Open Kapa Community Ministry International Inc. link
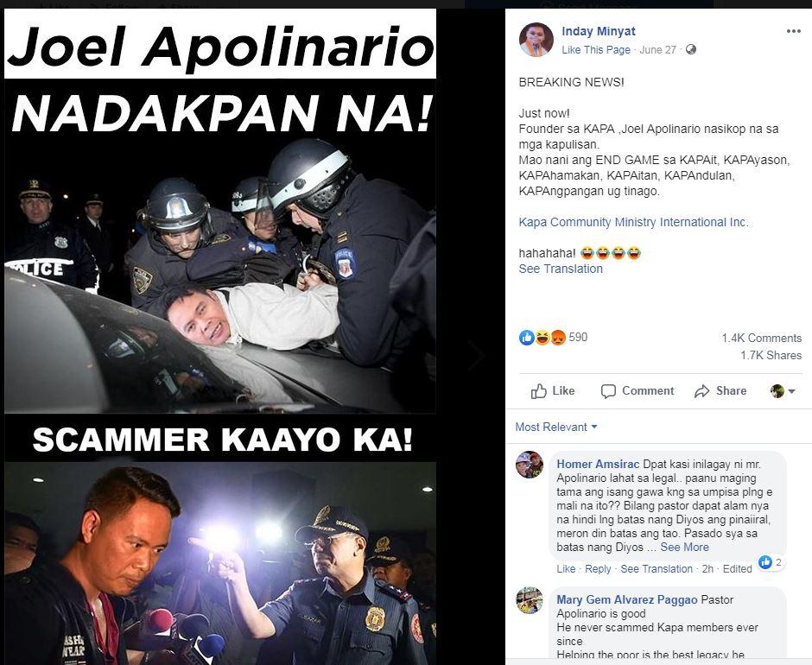The image size is (812, 665). point(633,222)
